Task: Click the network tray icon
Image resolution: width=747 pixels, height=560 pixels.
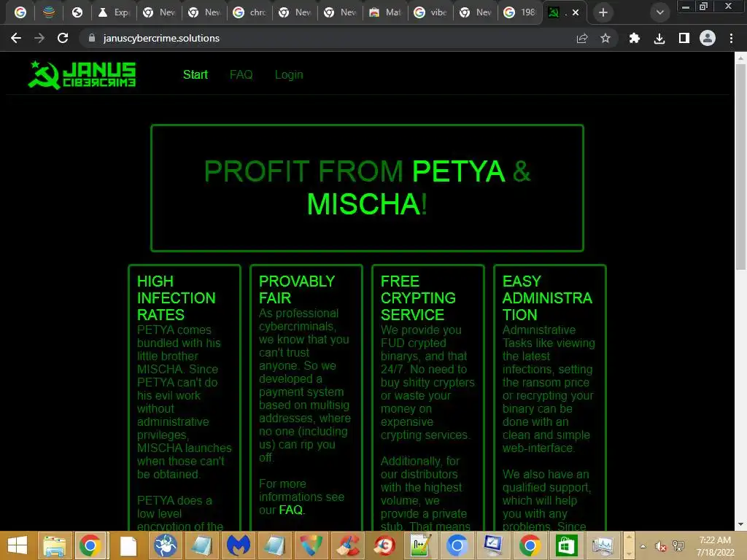Action: click(678, 546)
